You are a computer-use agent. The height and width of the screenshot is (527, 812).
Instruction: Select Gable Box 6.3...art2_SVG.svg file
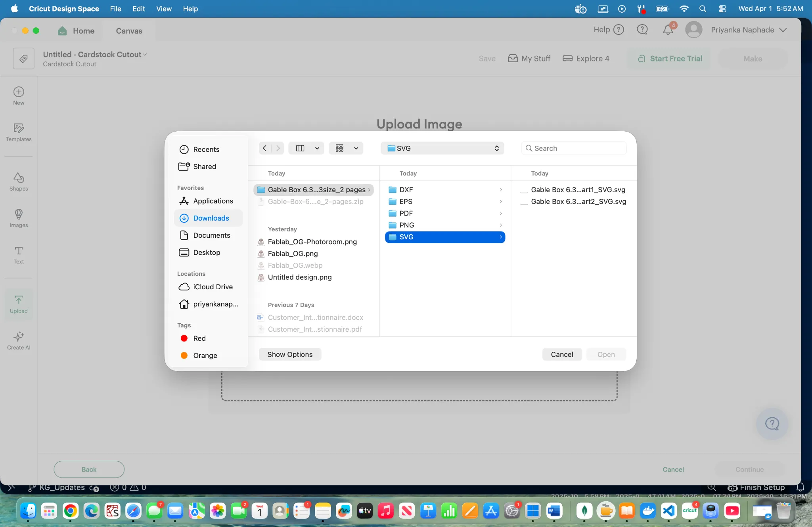574,202
